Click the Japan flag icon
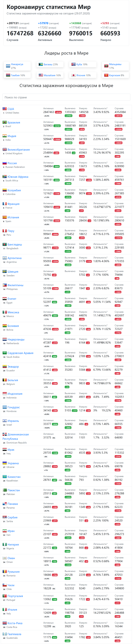This screenshot has width=133, height=644. point(73,75)
